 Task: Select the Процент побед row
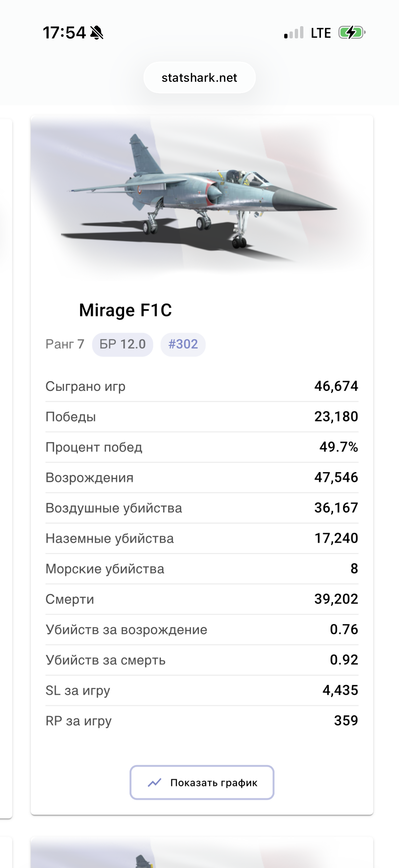[202, 447]
